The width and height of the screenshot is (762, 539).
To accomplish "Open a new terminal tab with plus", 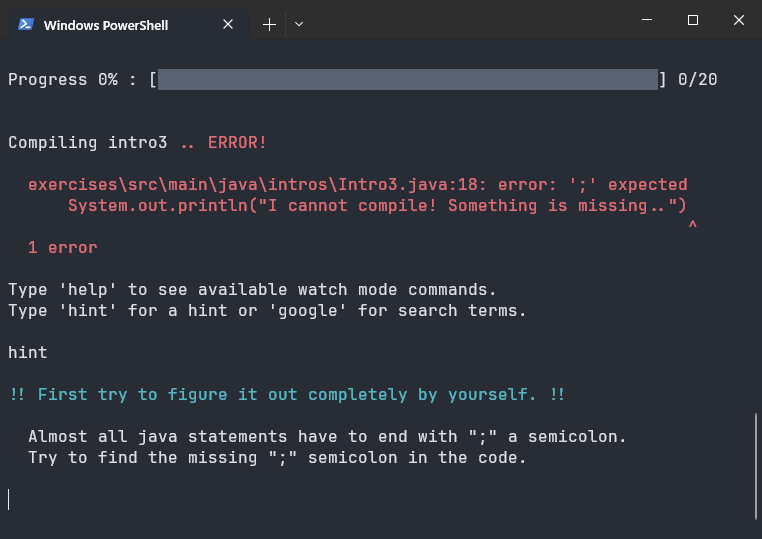I will (x=269, y=24).
